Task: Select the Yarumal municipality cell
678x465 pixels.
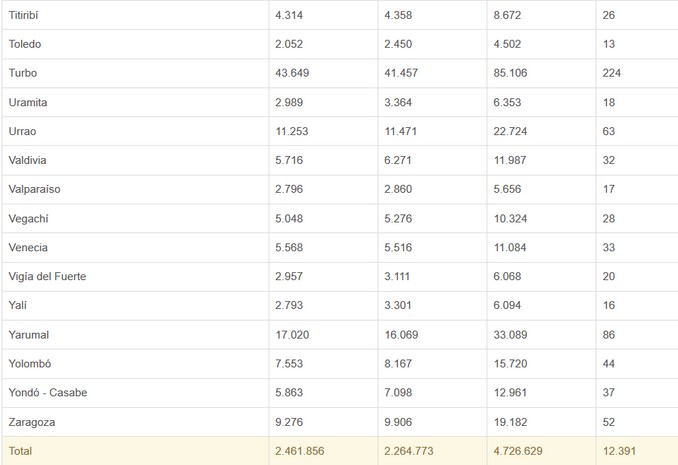Action: coord(29,334)
